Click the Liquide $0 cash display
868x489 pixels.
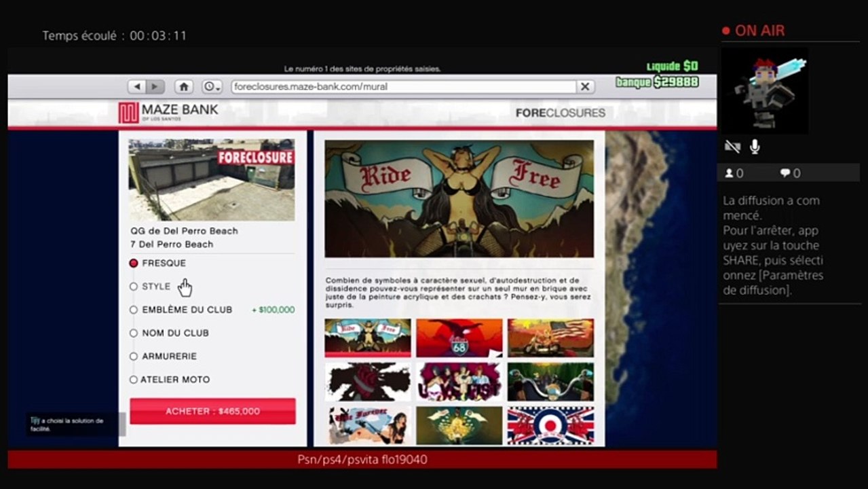672,66
